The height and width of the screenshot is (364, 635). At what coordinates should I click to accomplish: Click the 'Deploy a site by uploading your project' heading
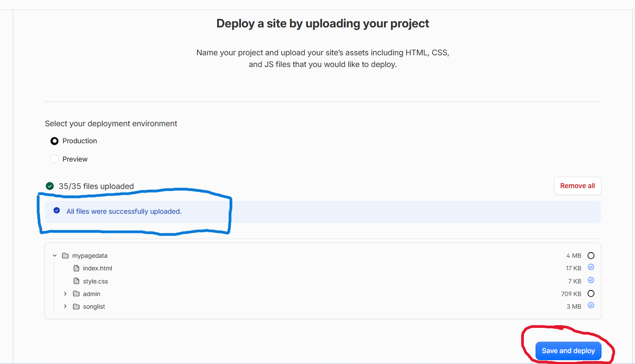pos(323,24)
